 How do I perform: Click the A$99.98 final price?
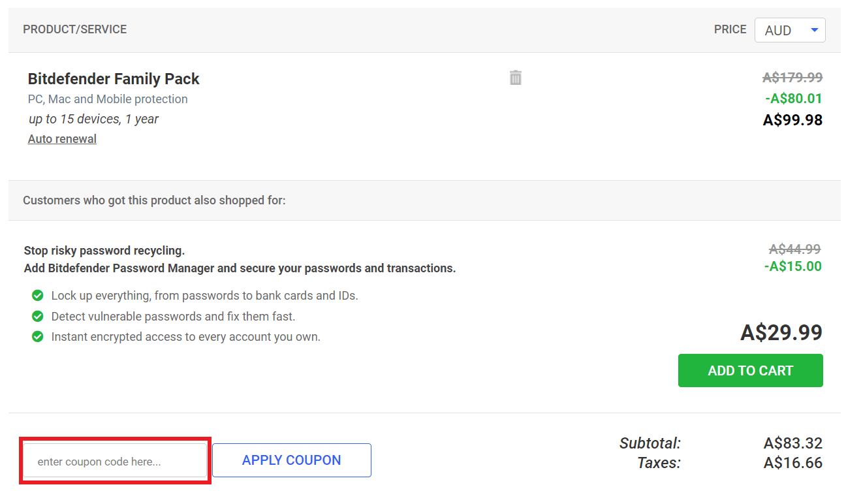pyautogui.click(x=792, y=120)
